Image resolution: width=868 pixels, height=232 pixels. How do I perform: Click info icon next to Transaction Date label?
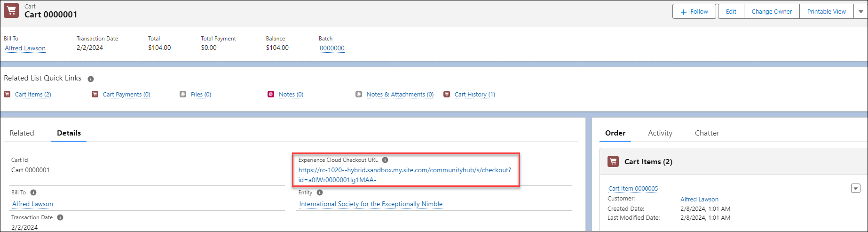pos(60,217)
